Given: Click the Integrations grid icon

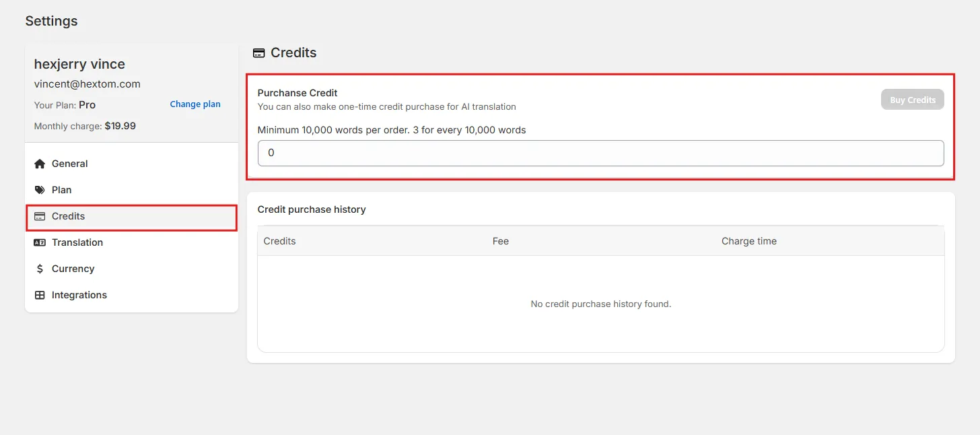Looking at the screenshot, I should [40, 295].
